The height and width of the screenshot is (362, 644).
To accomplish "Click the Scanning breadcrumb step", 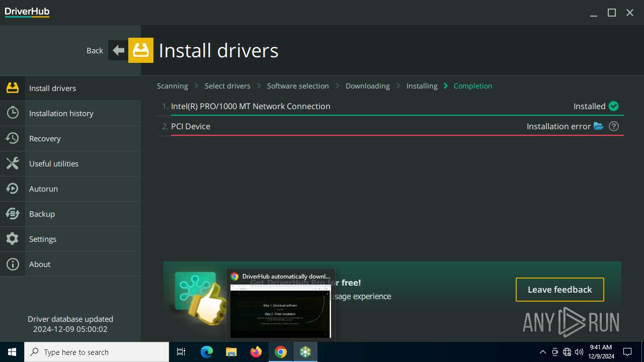I will point(173,86).
